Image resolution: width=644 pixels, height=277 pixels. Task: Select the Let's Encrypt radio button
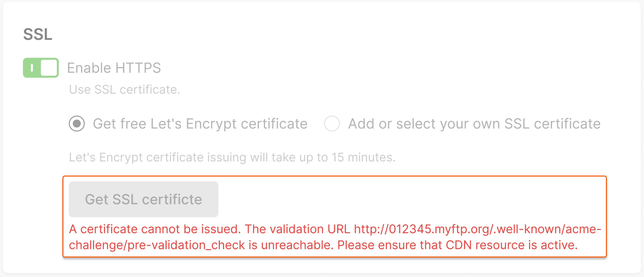click(77, 124)
